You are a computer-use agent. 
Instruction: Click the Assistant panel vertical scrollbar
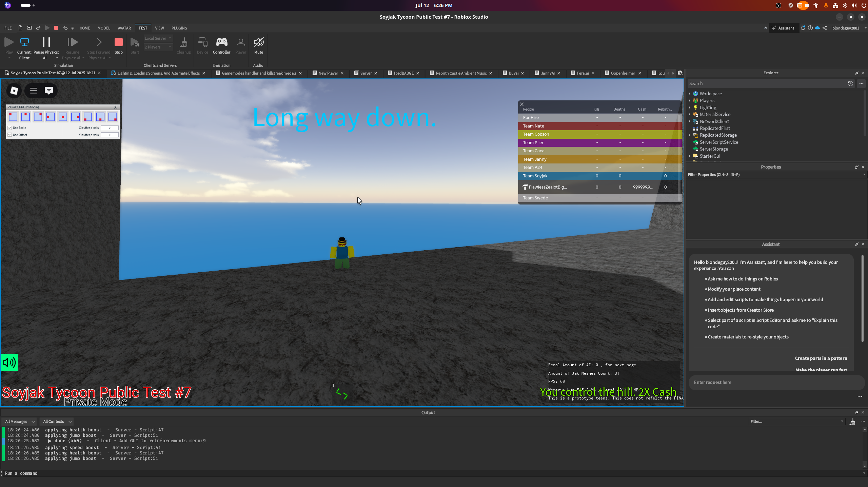(x=862, y=298)
